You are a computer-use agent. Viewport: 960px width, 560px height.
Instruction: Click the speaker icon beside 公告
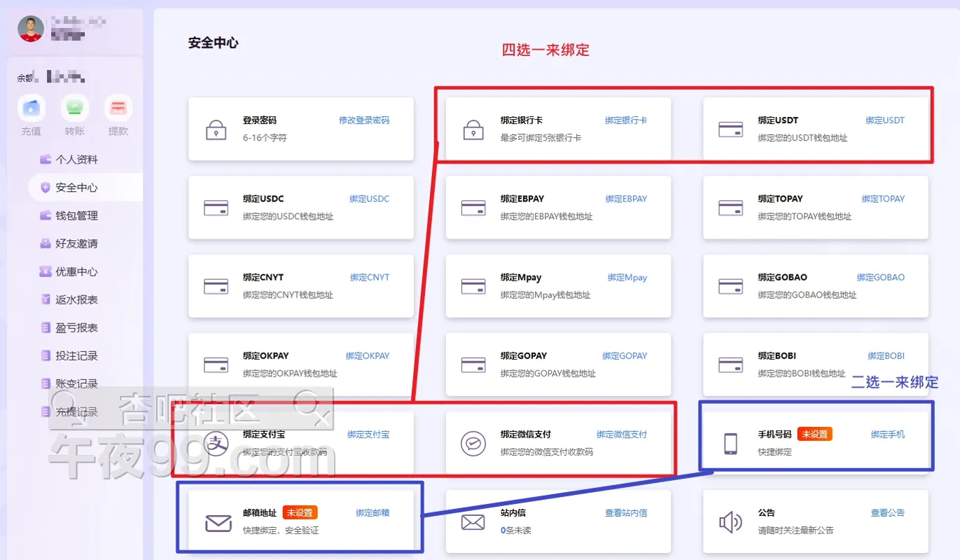tap(730, 522)
